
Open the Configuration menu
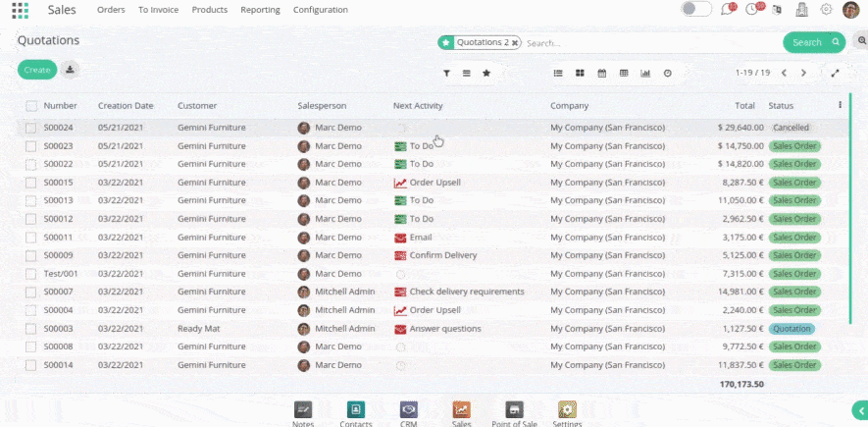click(320, 10)
